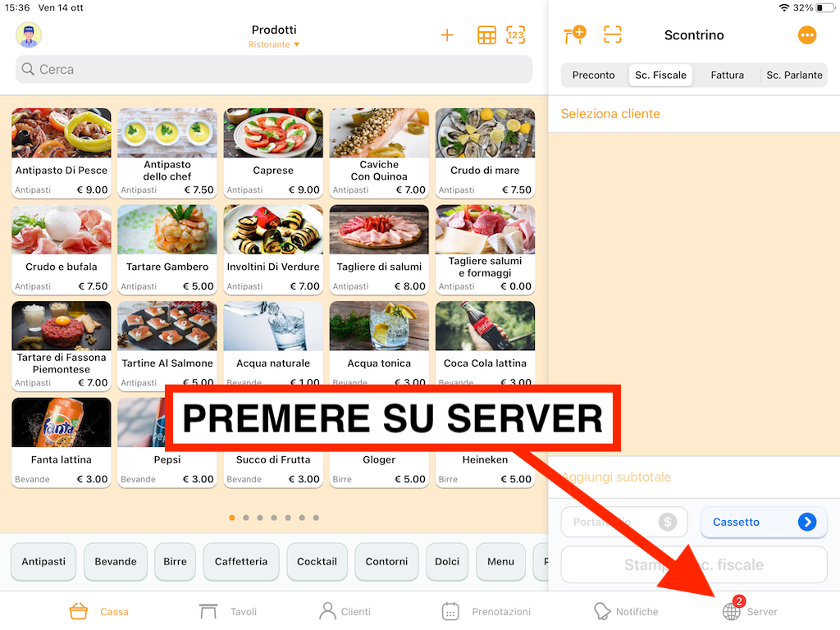Select the Fattura receipt type
840x630 pixels.
pyautogui.click(x=727, y=75)
